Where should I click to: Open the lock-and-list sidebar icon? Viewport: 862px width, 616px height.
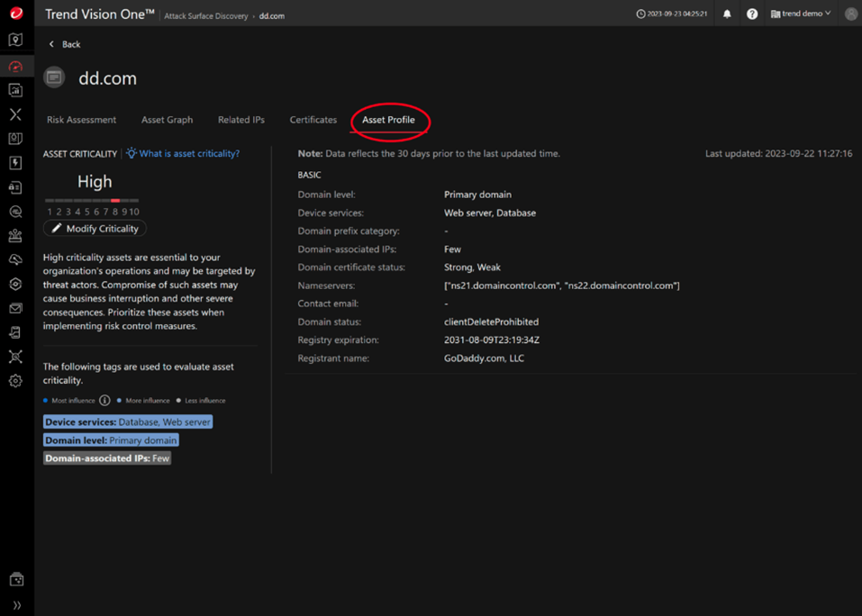[16, 187]
